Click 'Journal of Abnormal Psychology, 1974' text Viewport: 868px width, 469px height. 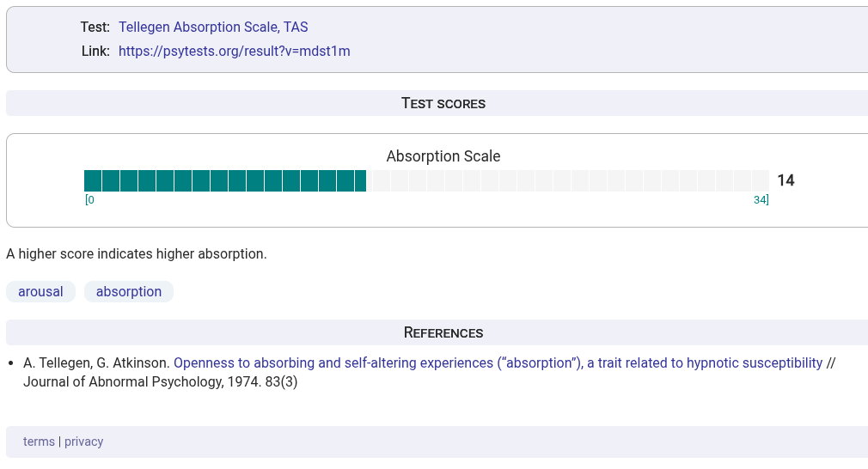(x=143, y=381)
